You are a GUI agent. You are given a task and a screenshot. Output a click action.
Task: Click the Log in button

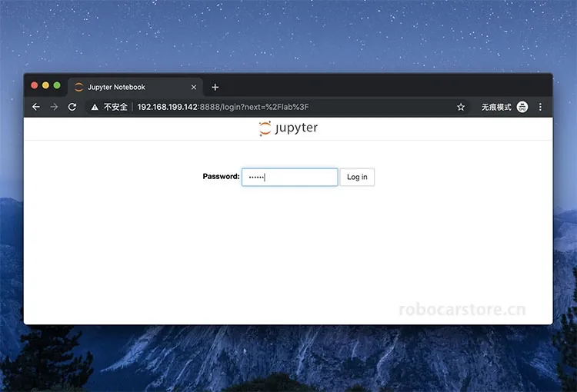pyautogui.click(x=357, y=178)
